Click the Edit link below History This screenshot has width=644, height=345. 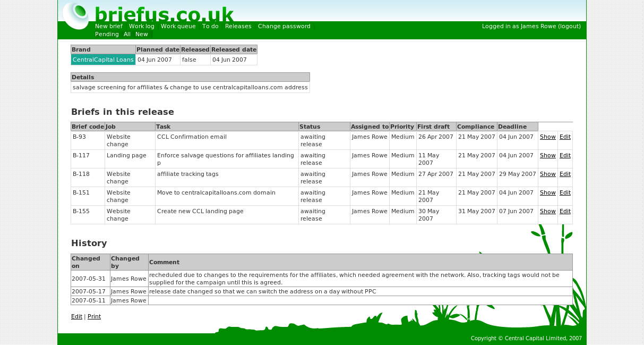pyautogui.click(x=76, y=317)
